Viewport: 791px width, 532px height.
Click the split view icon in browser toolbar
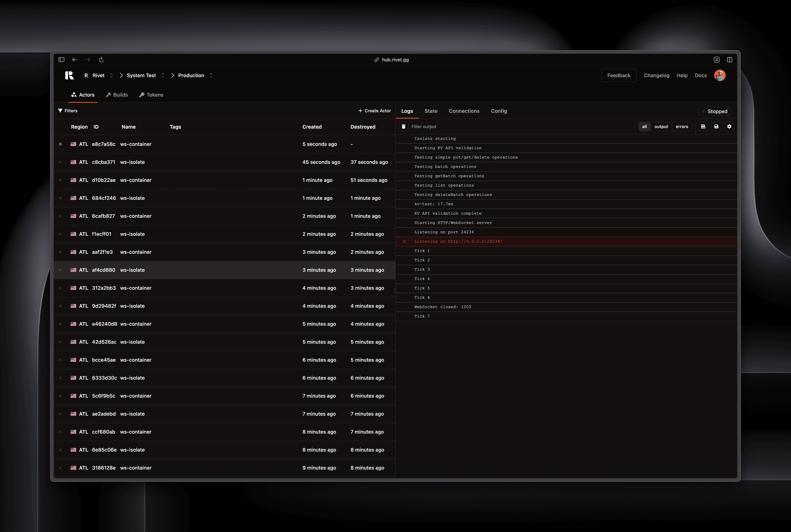[730, 60]
